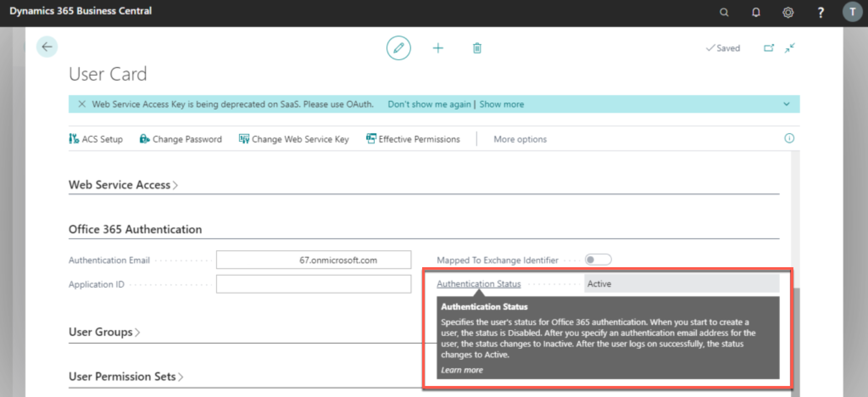The width and height of the screenshot is (868, 397).
Task: Click the pencil edit icon
Action: [x=398, y=48]
